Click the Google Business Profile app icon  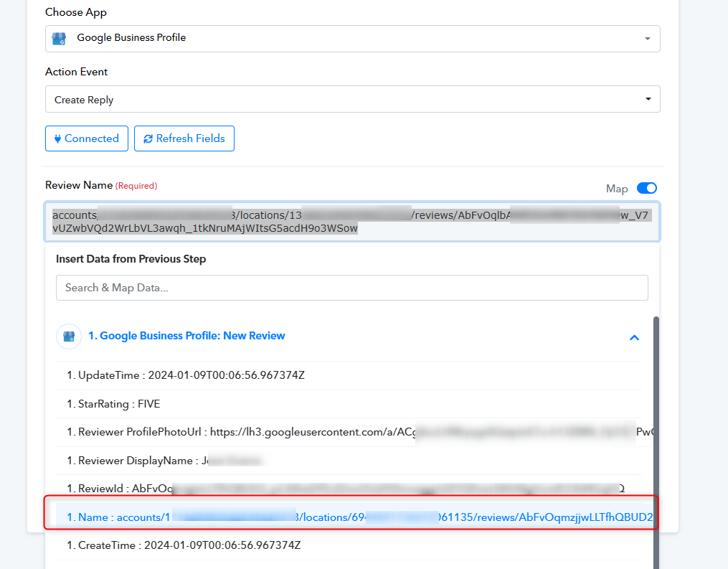point(59,39)
